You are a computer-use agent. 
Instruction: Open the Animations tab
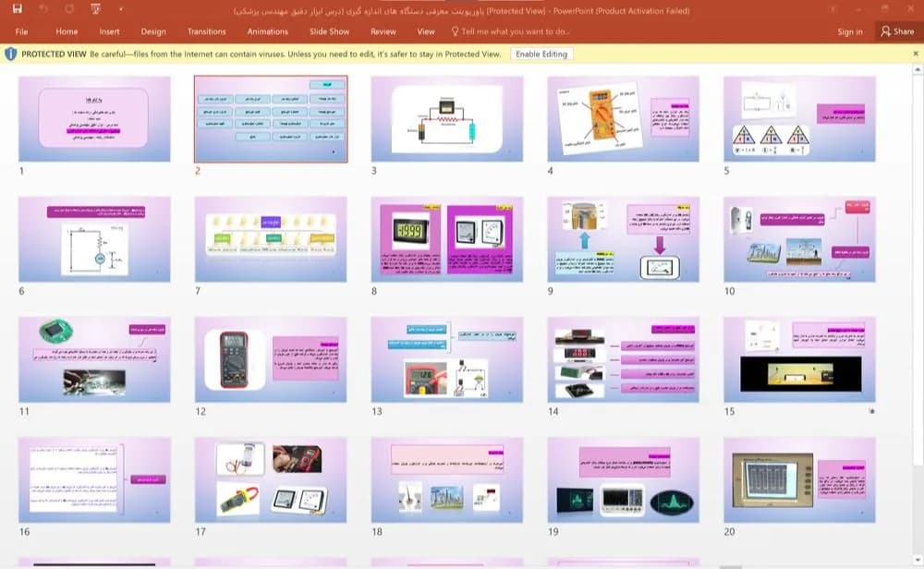[268, 31]
